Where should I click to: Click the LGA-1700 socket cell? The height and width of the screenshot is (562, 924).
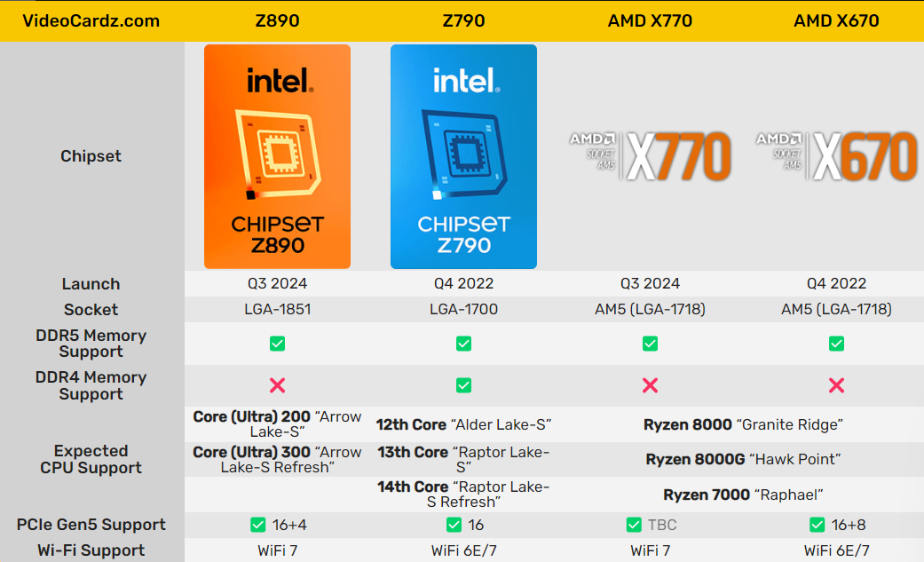click(x=463, y=310)
